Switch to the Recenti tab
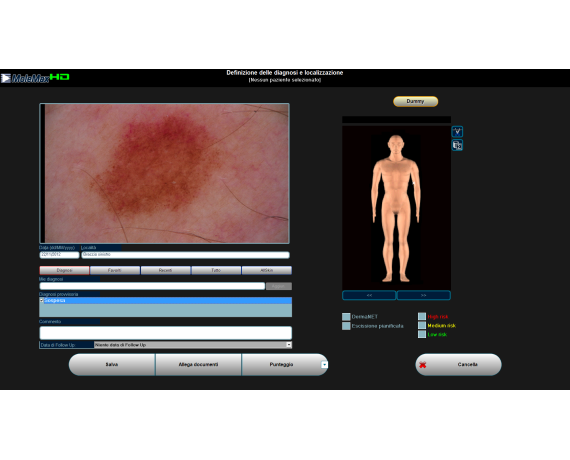The image size is (570, 460). [x=165, y=270]
